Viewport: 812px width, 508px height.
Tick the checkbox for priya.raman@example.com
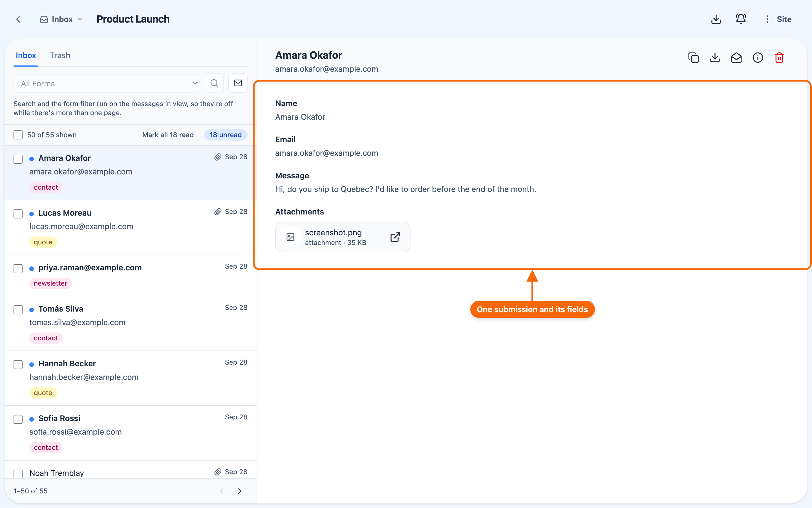coord(18,268)
